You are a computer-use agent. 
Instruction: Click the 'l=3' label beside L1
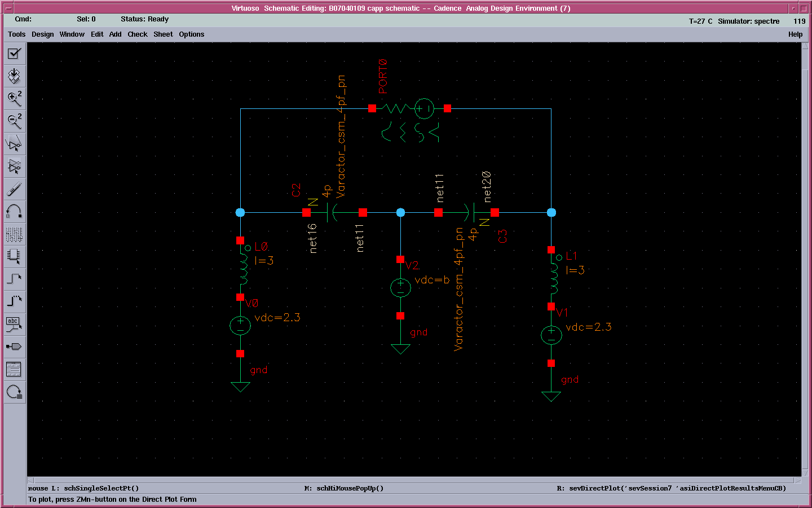575,270
